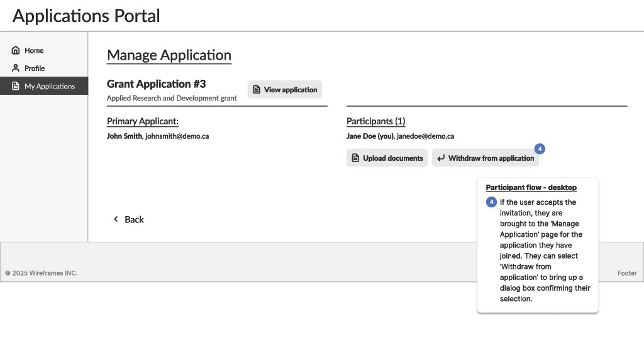Click the document icon on View application
Screen dimensions: 644x341
click(257, 90)
